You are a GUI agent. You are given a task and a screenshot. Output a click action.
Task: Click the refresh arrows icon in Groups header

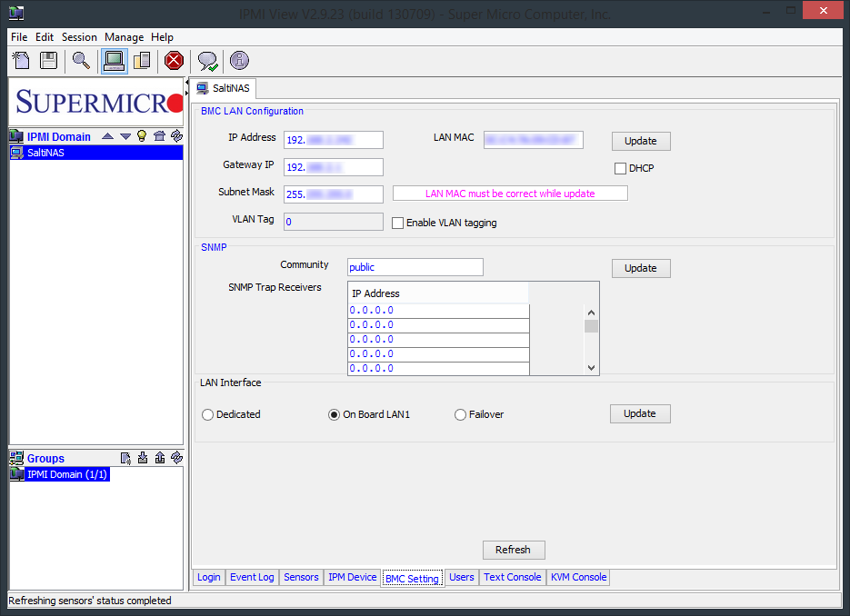coord(176,458)
